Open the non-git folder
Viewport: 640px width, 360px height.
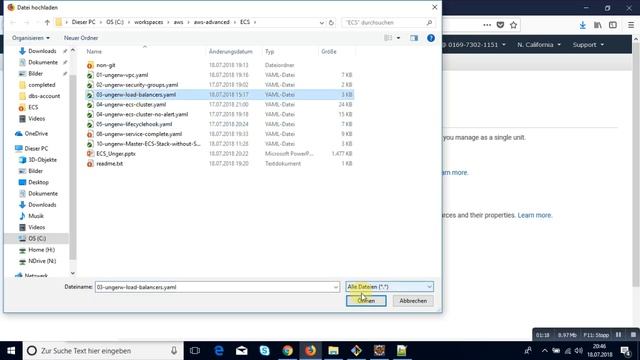(x=106, y=65)
